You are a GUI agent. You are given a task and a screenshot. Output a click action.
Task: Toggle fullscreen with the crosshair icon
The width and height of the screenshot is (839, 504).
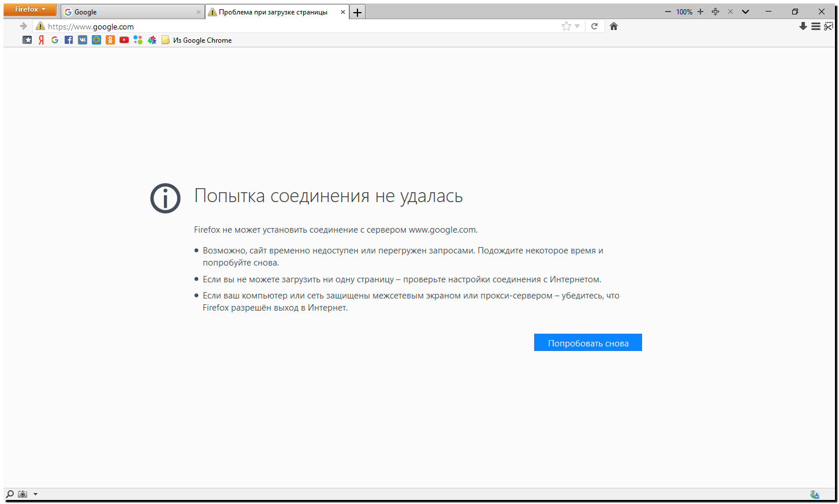715,12
